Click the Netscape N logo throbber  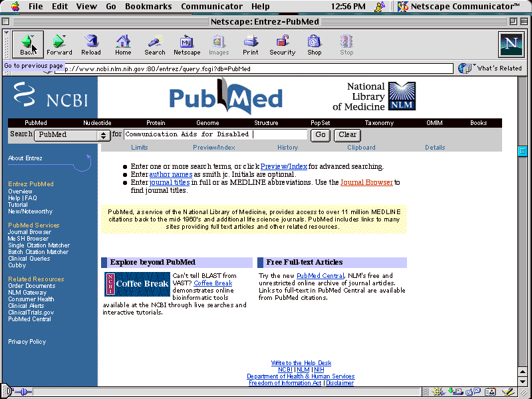pyautogui.click(x=511, y=44)
